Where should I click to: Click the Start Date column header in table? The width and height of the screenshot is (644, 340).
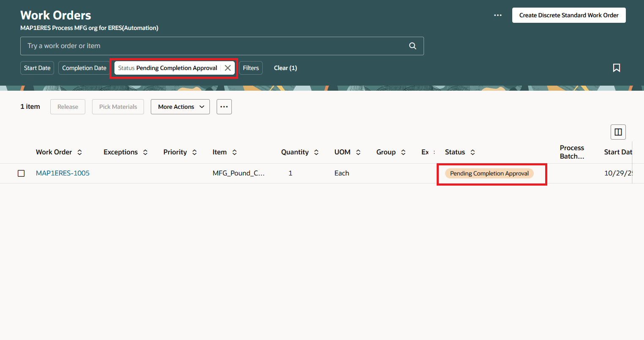click(x=618, y=152)
